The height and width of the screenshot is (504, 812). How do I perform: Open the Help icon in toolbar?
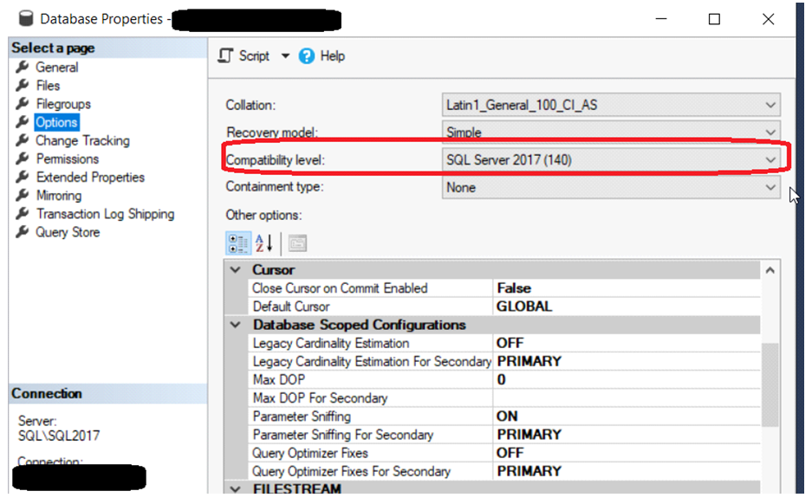click(307, 55)
